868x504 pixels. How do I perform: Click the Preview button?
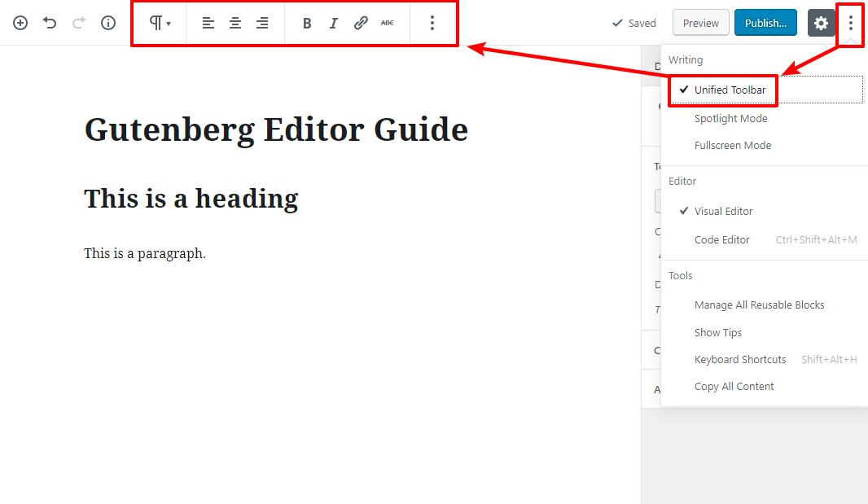pos(701,23)
